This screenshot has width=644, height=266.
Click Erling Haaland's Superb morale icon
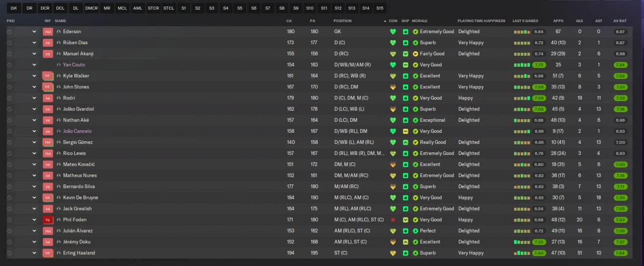(x=415, y=253)
